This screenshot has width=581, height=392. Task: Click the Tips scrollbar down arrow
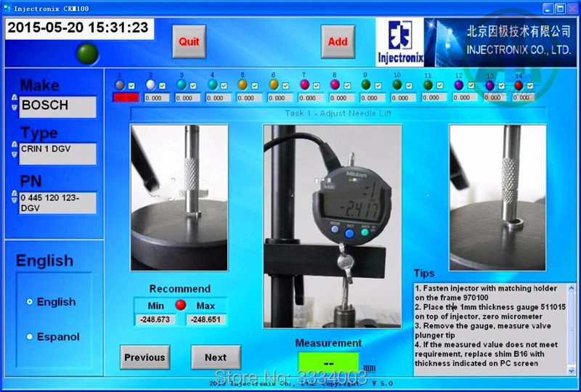pos(572,370)
